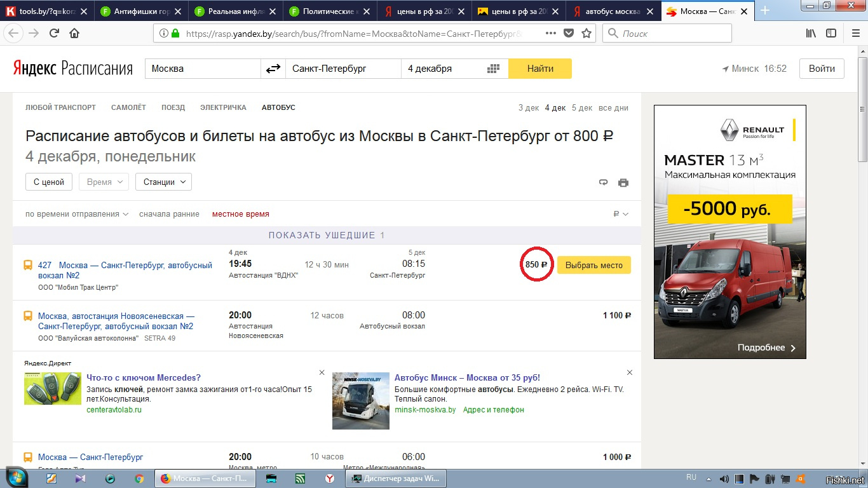Open the ruble currency selector dropdown

coord(621,214)
